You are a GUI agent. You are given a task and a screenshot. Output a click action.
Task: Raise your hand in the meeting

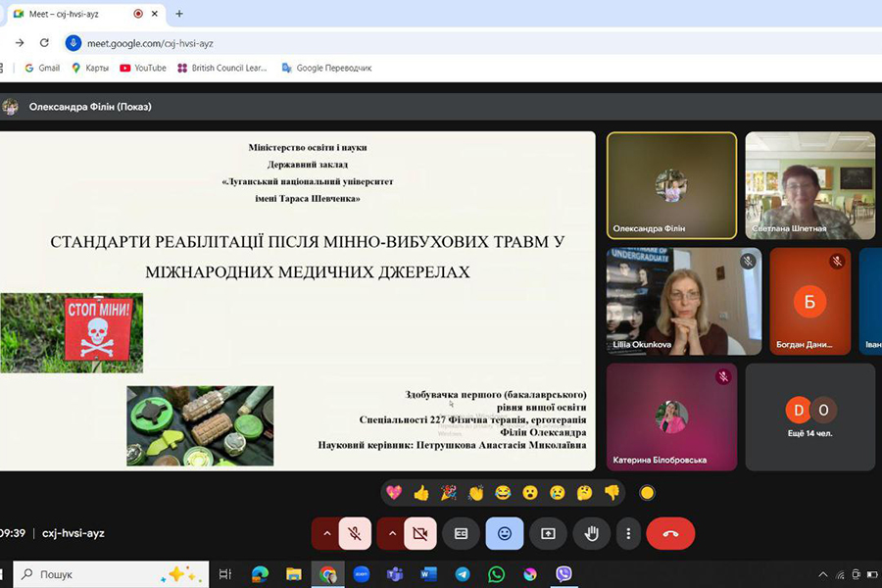point(591,533)
